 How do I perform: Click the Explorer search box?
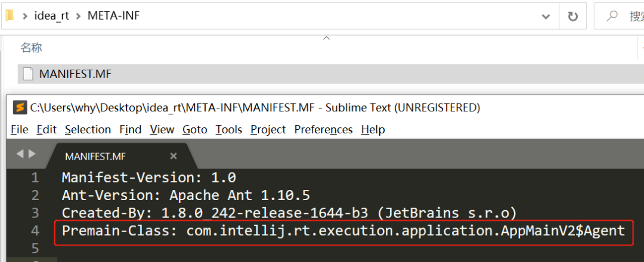[x=620, y=17]
